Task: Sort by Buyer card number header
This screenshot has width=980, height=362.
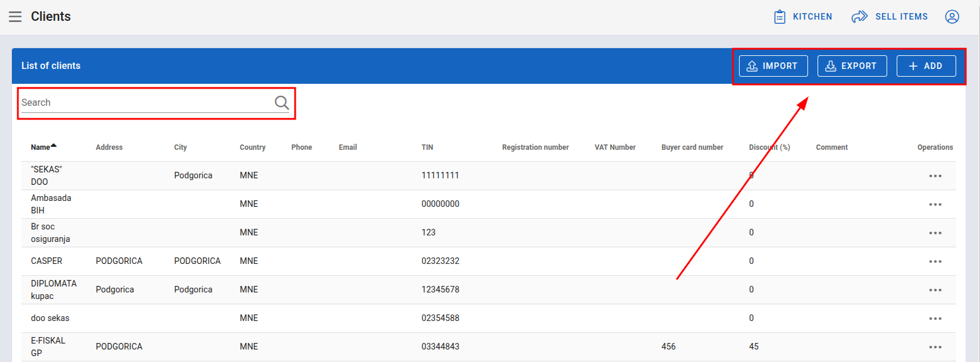Action: (692, 147)
